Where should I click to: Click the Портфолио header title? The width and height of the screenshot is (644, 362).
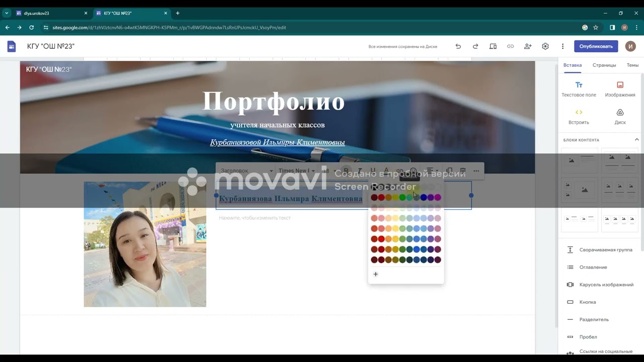pos(273,102)
